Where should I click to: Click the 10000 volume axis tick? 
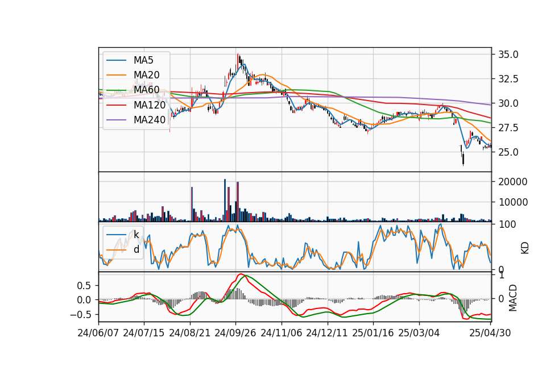tap(513, 202)
